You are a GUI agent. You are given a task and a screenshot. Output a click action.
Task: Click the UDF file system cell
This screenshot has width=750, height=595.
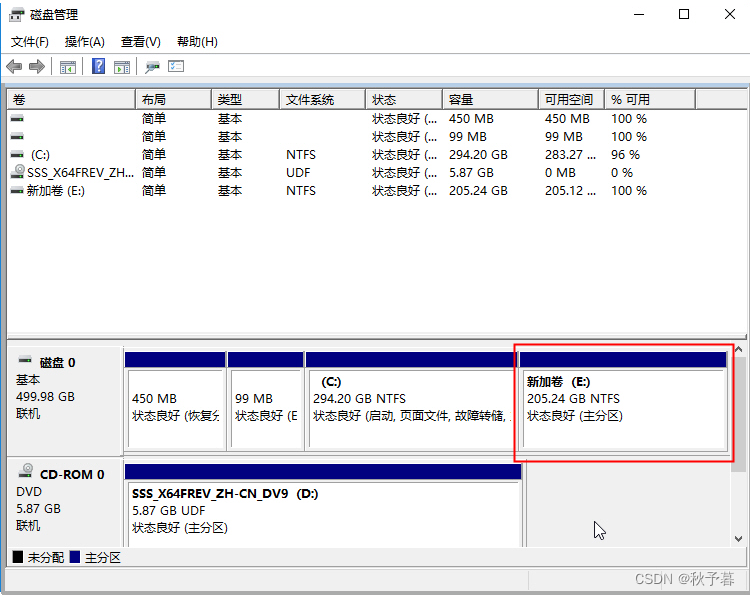coord(298,173)
